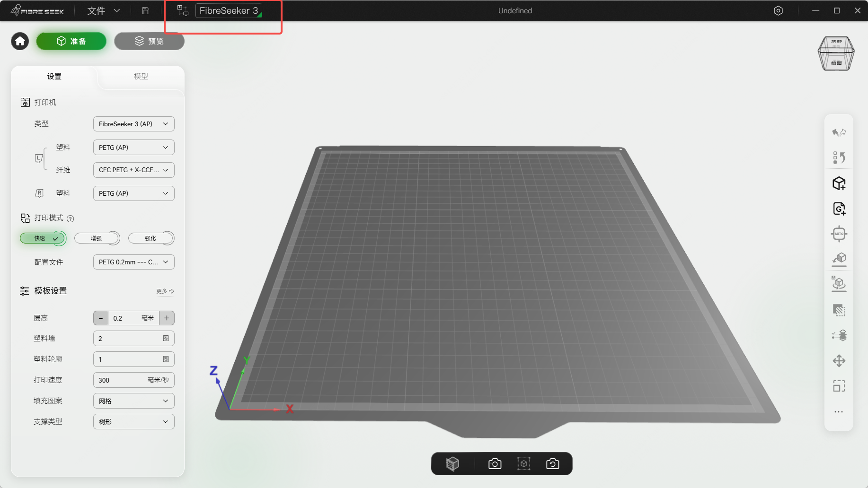This screenshot has width=868, height=488.
Task: Open the hexagon settings icon in title bar
Action: [x=778, y=10]
